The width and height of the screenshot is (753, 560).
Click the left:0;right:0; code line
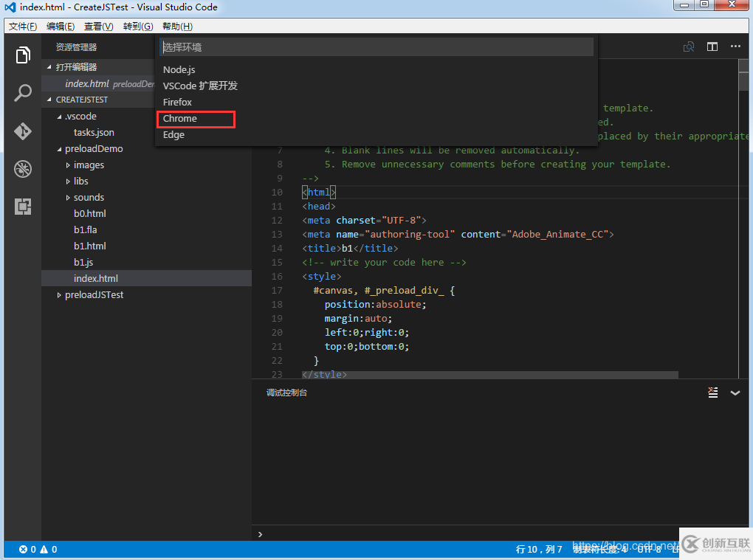367,333
